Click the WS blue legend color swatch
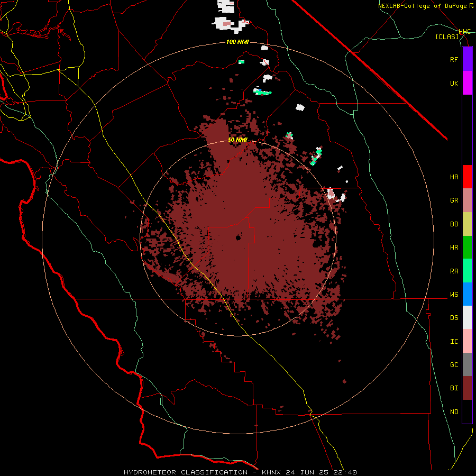Viewport: 476px width, 476px height. point(467,294)
